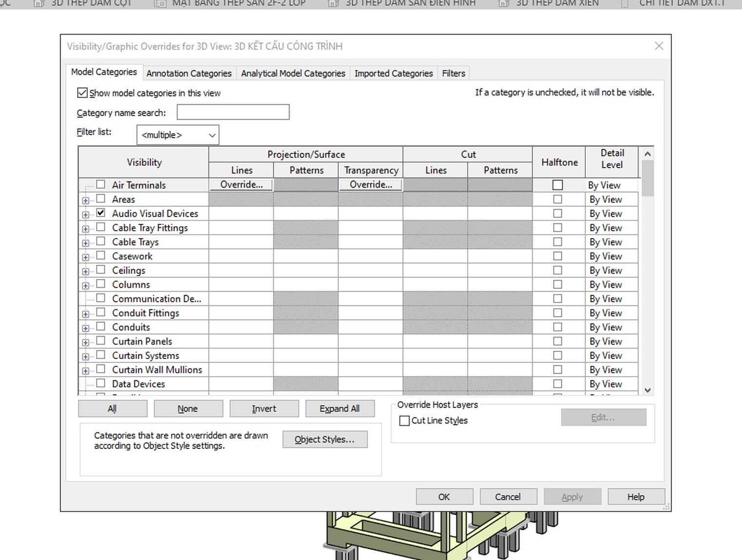Enable the Air Terminals visibility checkbox
This screenshot has height=560, width=742.
[101, 184]
